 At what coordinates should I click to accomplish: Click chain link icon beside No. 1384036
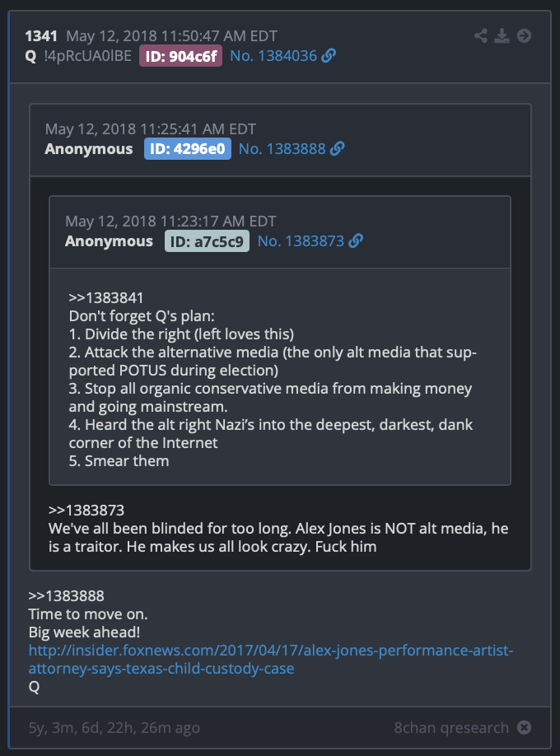[329, 56]
